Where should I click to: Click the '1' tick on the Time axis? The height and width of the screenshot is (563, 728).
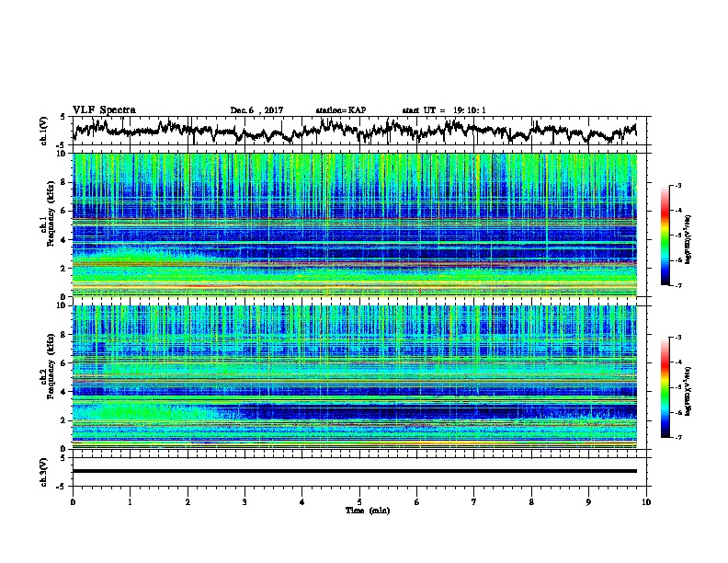(130, 502)
